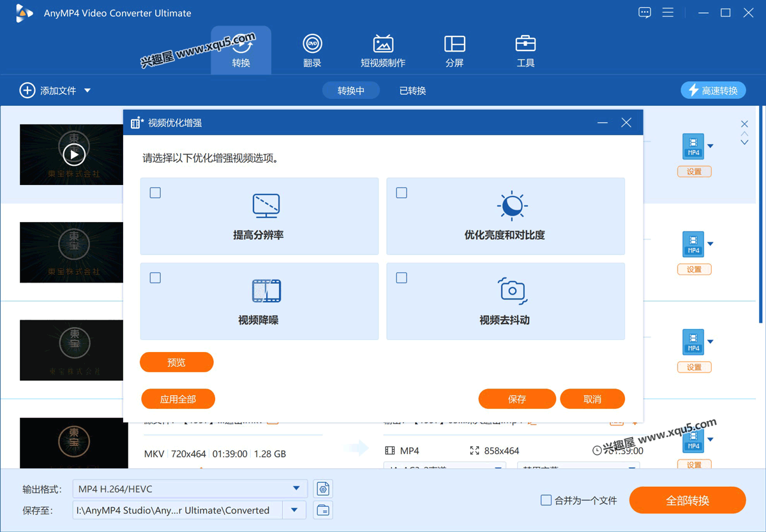Open output format settings gear icon

coord(324,489)
